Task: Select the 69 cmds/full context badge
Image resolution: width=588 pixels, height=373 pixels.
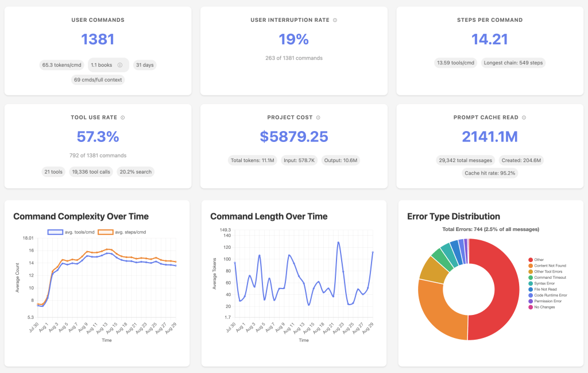Action: click(98, 80)
